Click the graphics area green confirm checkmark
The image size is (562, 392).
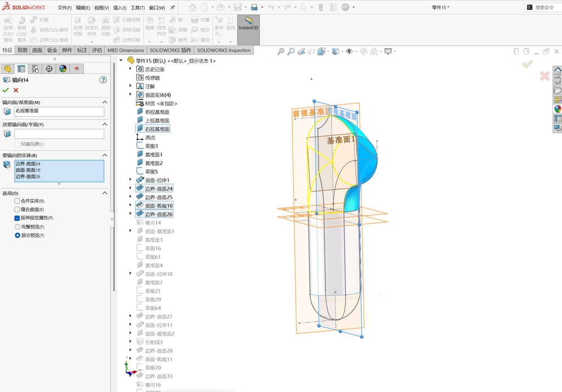tap(527, 64)
